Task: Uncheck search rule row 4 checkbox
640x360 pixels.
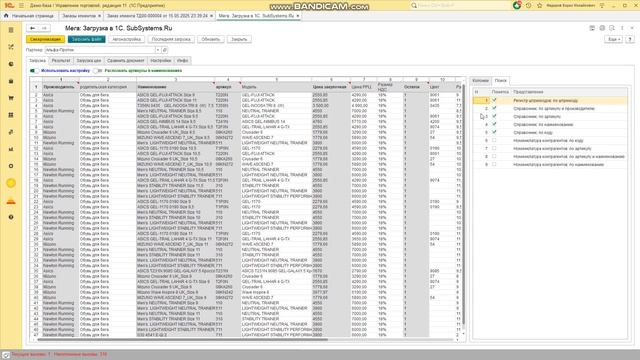Action: point(494,124)
